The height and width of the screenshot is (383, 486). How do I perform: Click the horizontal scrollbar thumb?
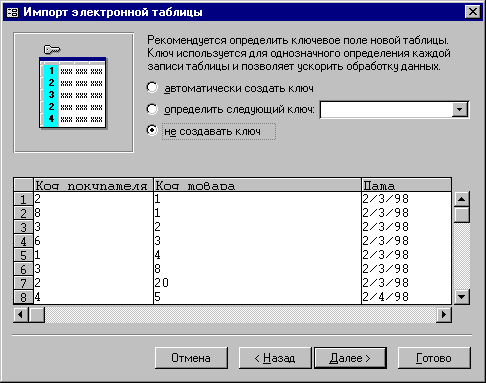37,314
